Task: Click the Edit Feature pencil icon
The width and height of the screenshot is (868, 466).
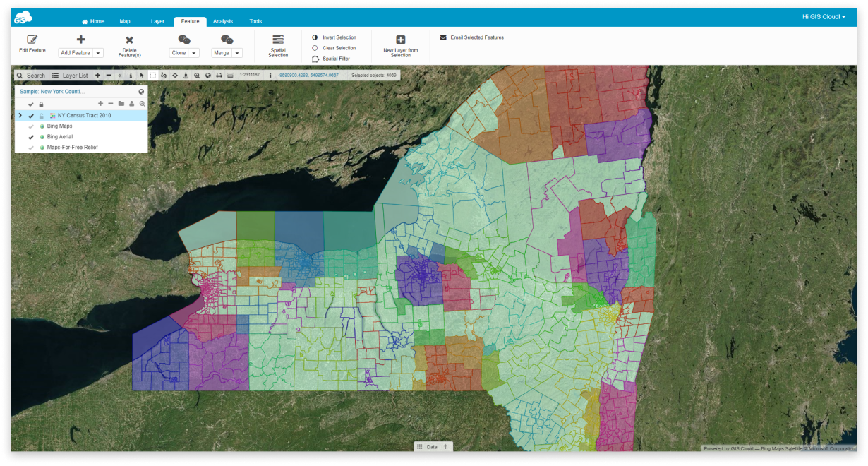Action: tap(32, 40)
